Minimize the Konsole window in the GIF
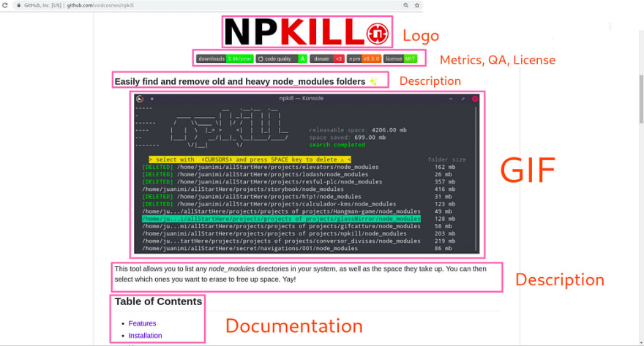Image resolution: width=644 pixels, height=346 pixels. [451, 99]
